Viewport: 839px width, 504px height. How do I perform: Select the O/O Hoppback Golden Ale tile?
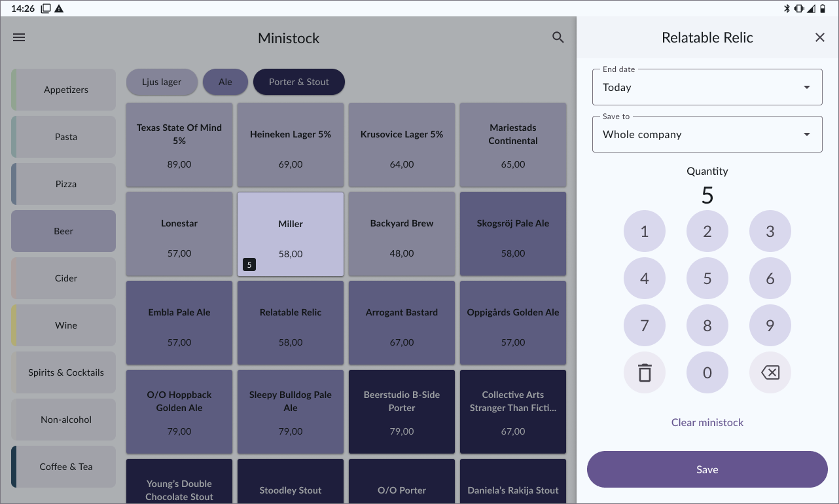click(x=179, y=412)
